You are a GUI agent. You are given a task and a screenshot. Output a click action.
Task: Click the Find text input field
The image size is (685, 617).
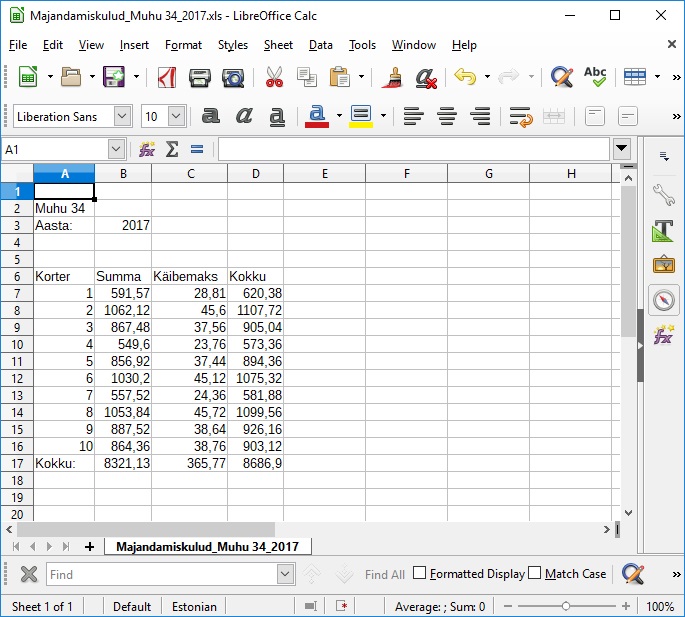[162, 574]
